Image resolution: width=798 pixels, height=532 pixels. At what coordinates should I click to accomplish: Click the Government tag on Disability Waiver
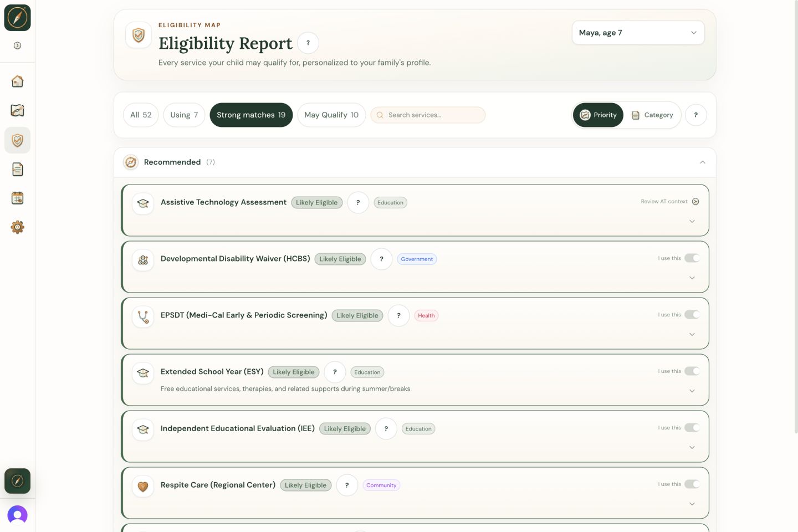417,259
